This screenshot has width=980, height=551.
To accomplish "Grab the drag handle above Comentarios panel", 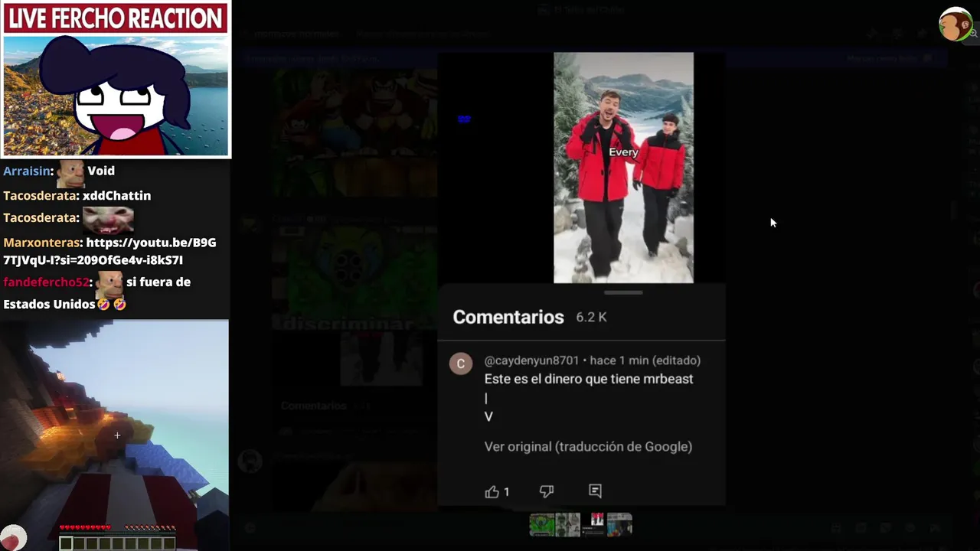I will (623, 292).
